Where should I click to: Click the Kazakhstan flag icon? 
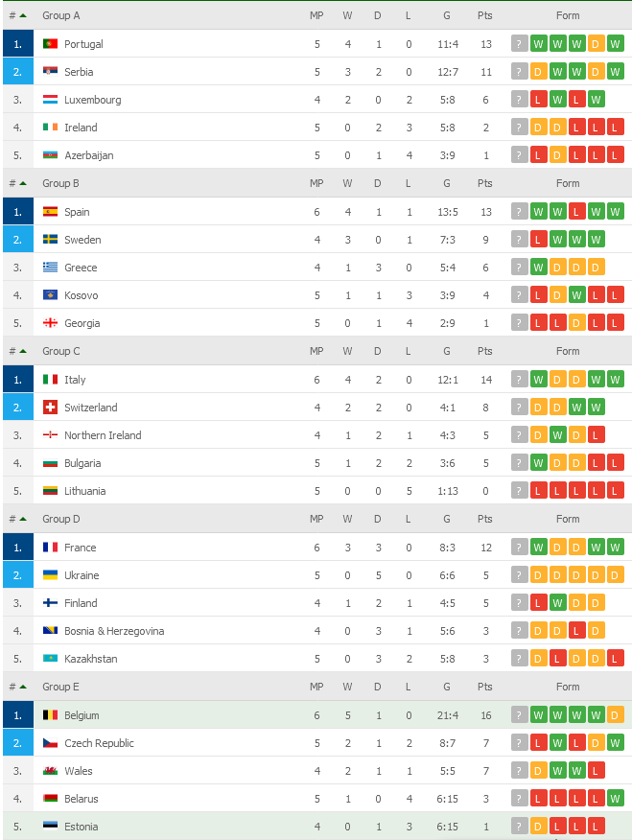tap(51, 659)
